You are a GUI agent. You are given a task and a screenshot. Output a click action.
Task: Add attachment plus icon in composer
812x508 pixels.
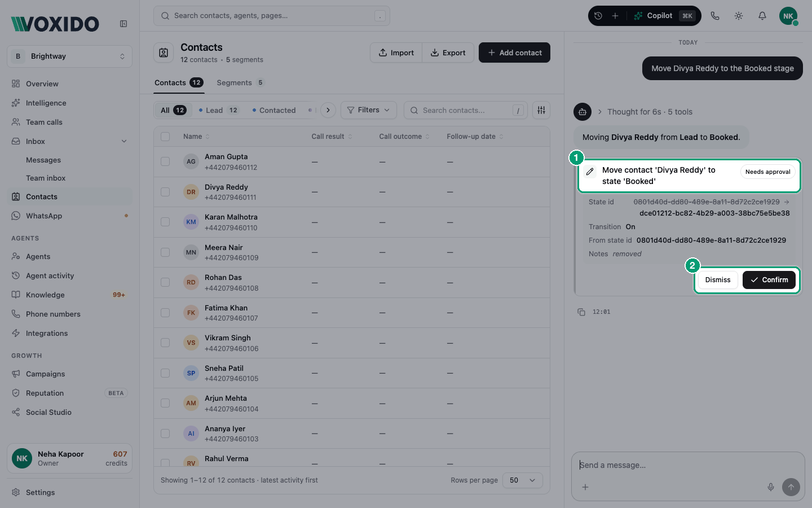tap(585, 487)
